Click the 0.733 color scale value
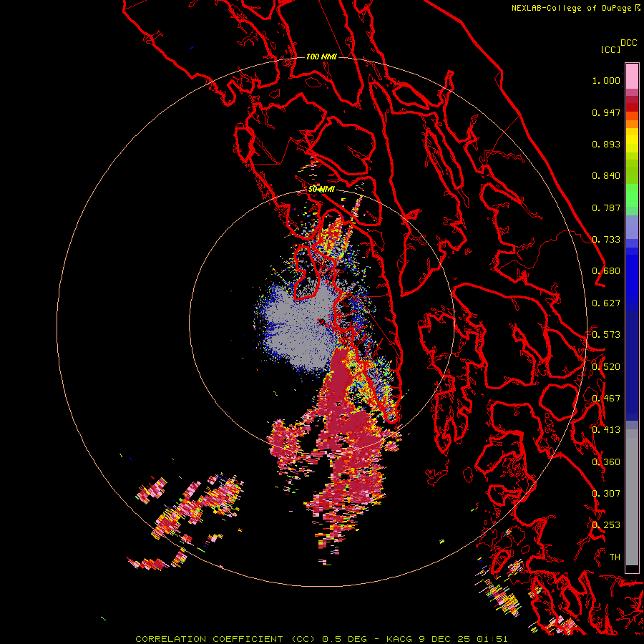Image resolution: width=644 pixels, height=644 pixels. (x=606, y=240)
